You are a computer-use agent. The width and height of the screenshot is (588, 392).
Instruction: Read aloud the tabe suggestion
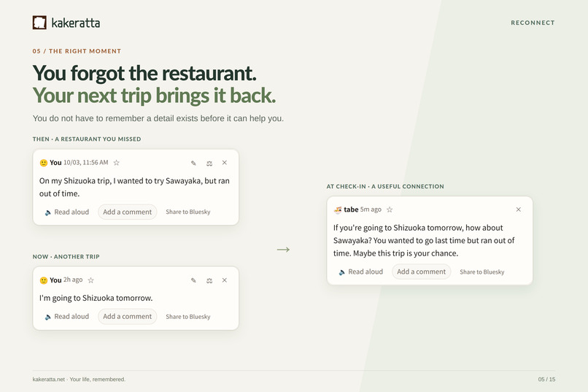tap(360, 272)
